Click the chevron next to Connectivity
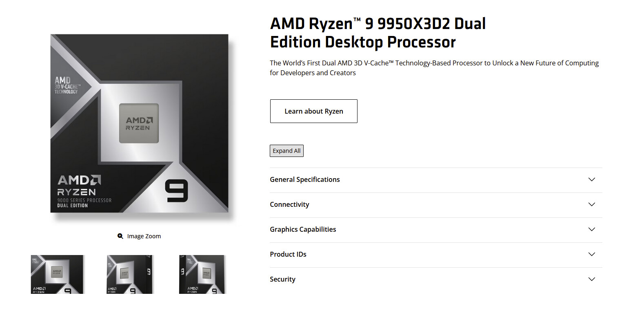644x329 pixels. coord(591,204)
